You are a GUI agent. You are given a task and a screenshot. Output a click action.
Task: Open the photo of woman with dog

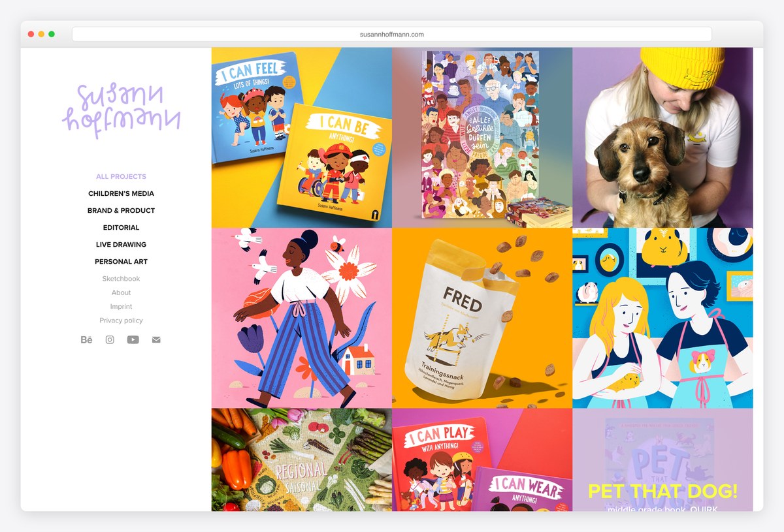pyautogui.click(x=662, y=138)
